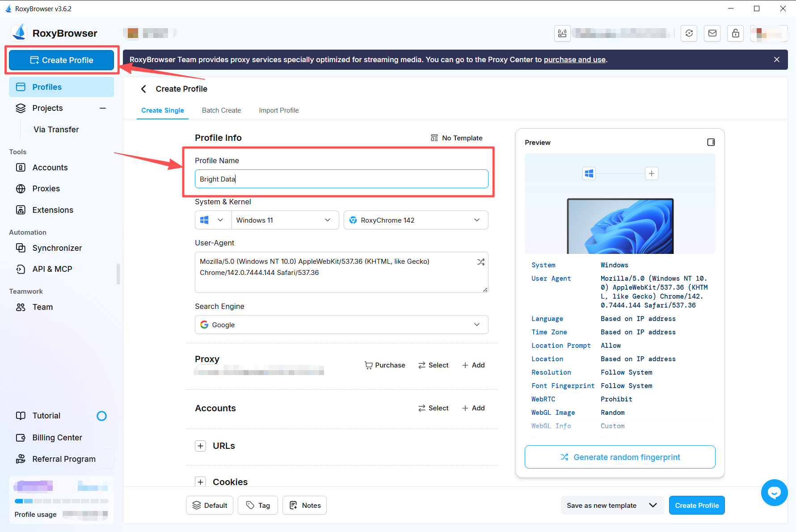Switch to the Import Profile tab

[278, 110]
